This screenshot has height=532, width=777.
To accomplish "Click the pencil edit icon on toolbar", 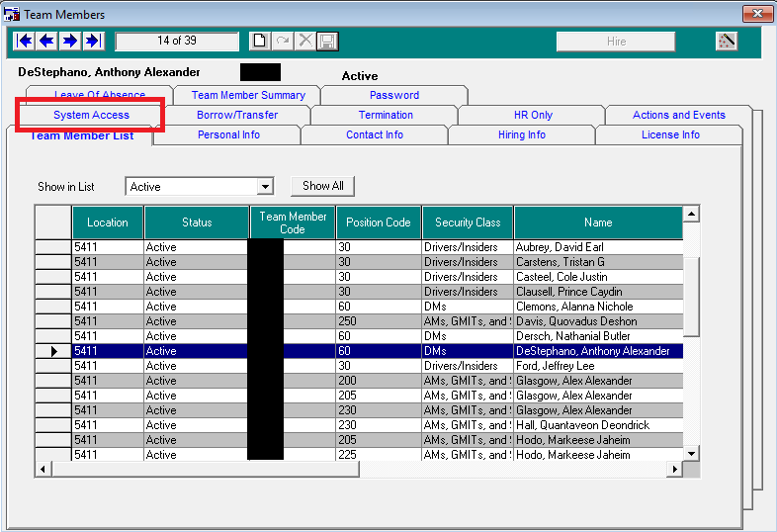I will click(x=727, y=42).
